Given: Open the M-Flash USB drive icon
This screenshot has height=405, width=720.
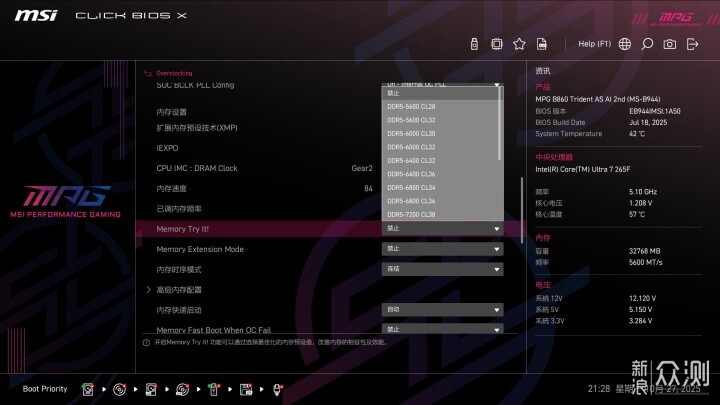Looking at the screenshot, I should coord(474,44).
